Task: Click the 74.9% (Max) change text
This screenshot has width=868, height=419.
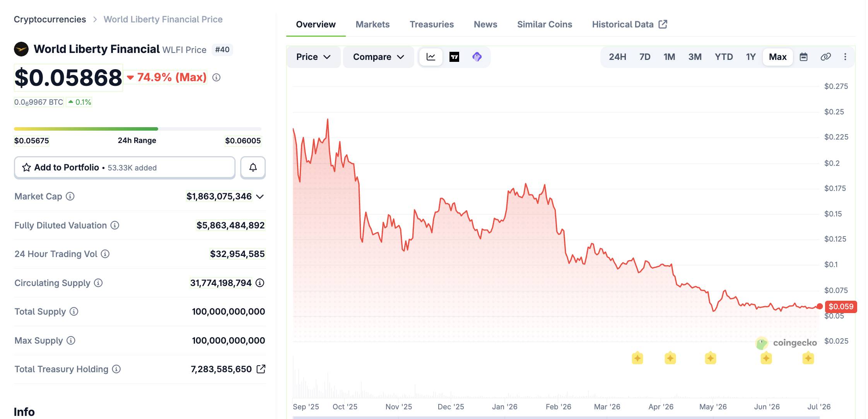Action: coord(172,77)
